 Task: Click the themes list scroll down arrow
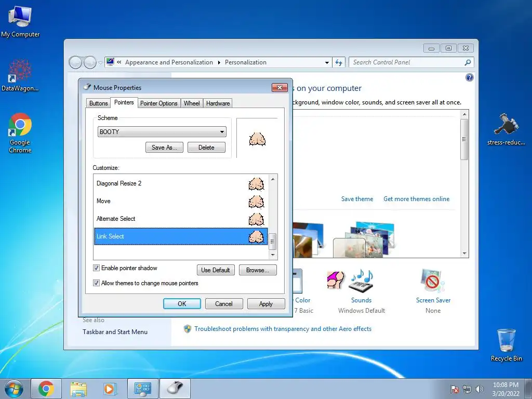pyautogui.click(x=464, y=254)
